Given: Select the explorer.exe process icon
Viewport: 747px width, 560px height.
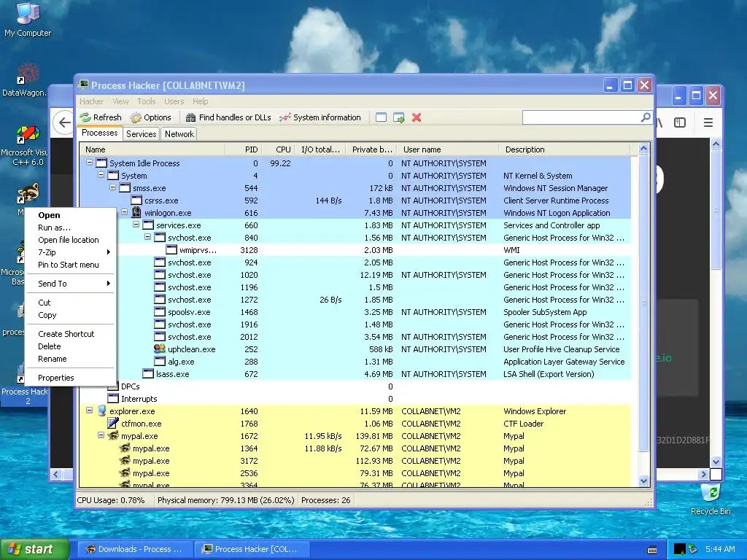Looking at the screenshot, I should coord(101,411).
